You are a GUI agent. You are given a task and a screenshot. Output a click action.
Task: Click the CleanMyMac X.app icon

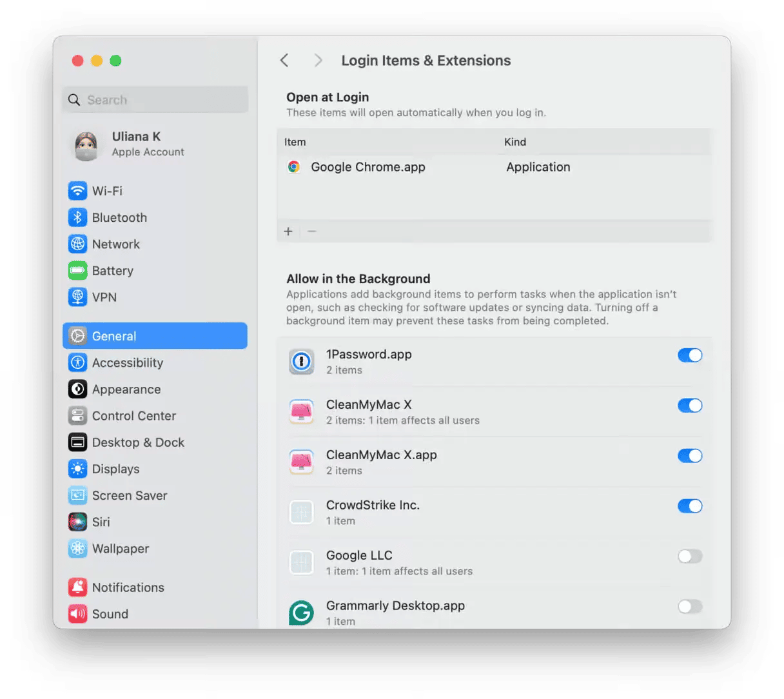(x=301, y=462)
